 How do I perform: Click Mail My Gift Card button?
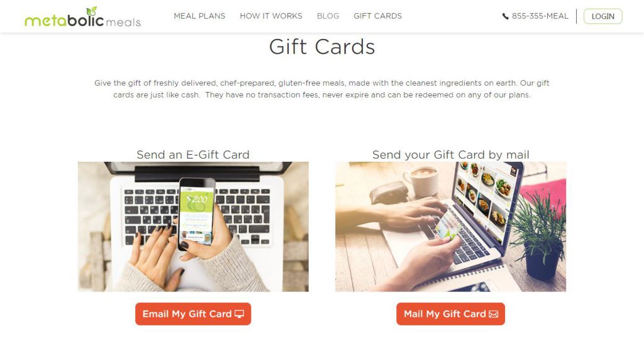(450, 314)
